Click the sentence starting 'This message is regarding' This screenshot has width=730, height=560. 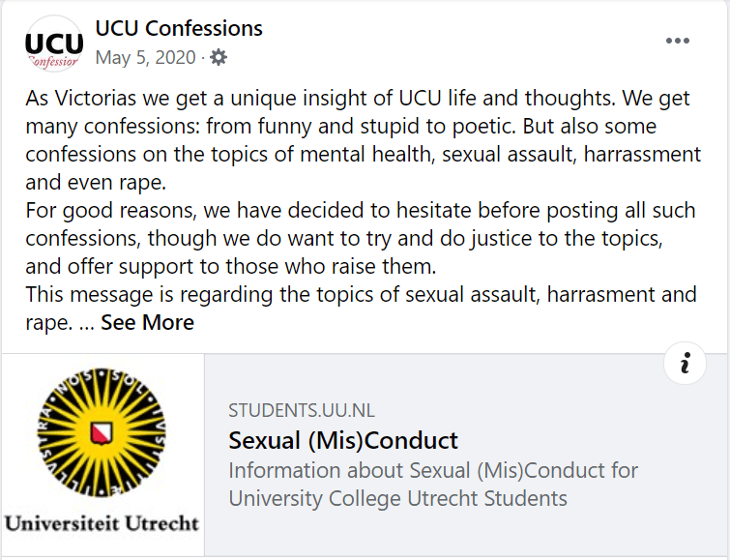click(x=358, y=294)
